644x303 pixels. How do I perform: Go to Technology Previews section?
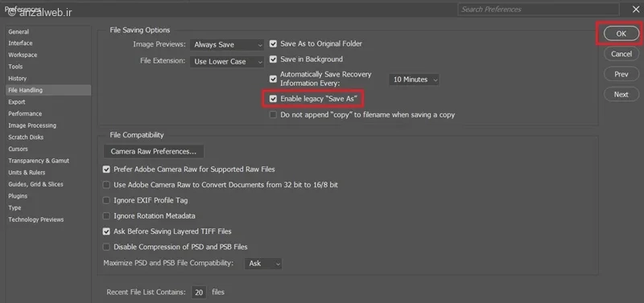36,219
